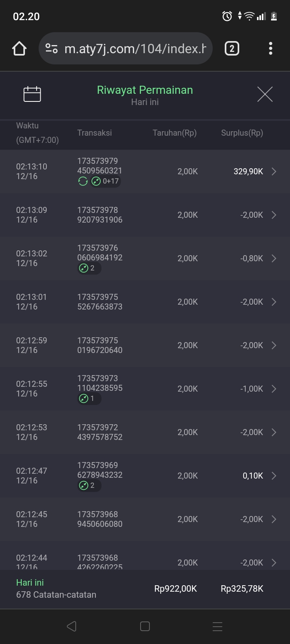Tap the browser home icon
This screenshot has height=644, width=290.
[19, 49]
